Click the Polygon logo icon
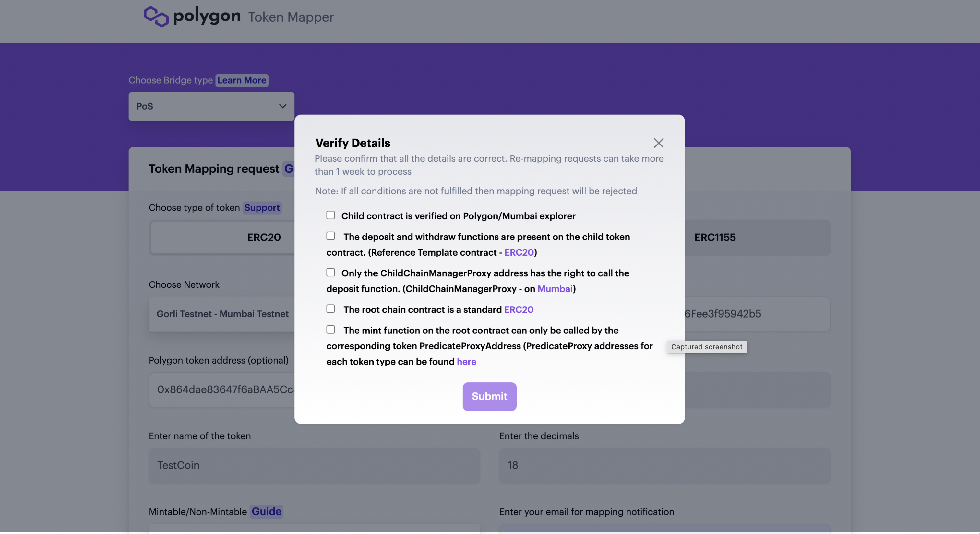 156,17
